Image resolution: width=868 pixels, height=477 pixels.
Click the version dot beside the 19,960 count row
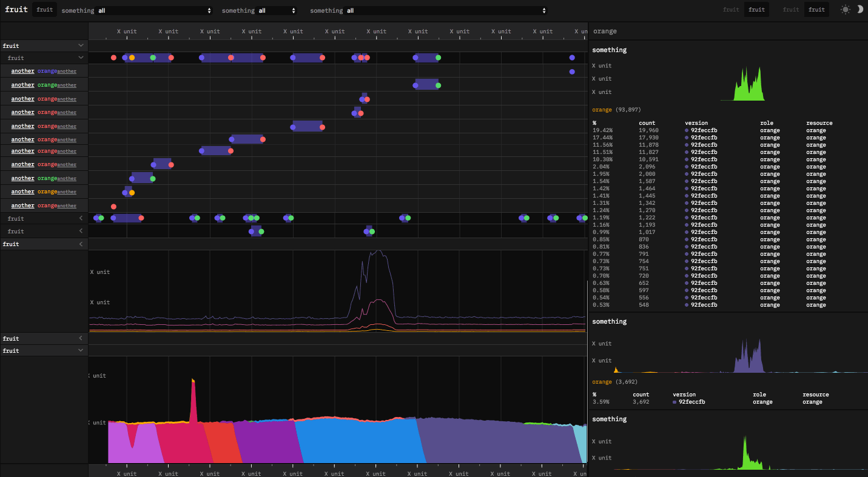click(687, 130)
